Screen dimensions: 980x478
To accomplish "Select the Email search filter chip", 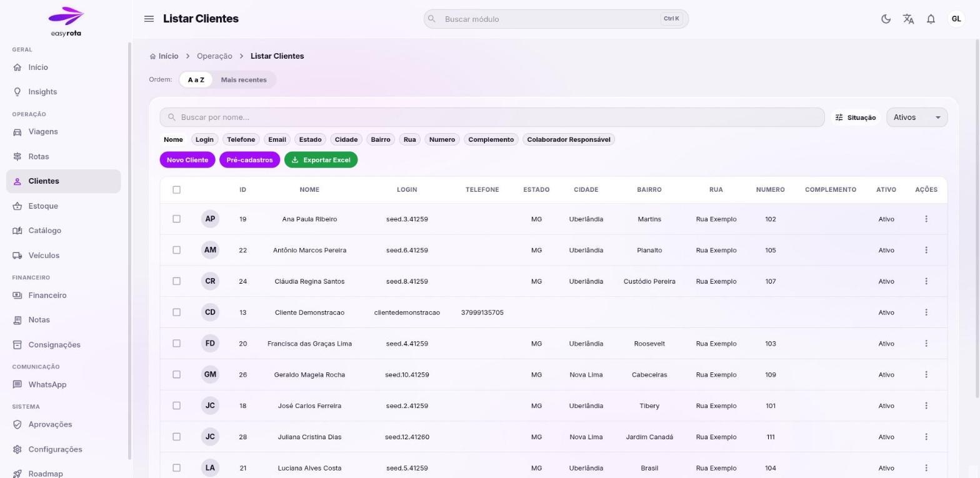I will 277,139.
